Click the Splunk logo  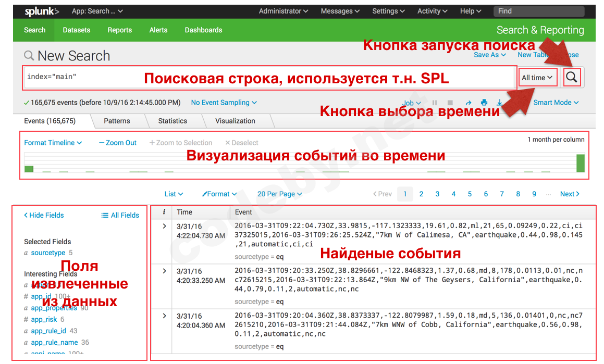pos(42,11)
